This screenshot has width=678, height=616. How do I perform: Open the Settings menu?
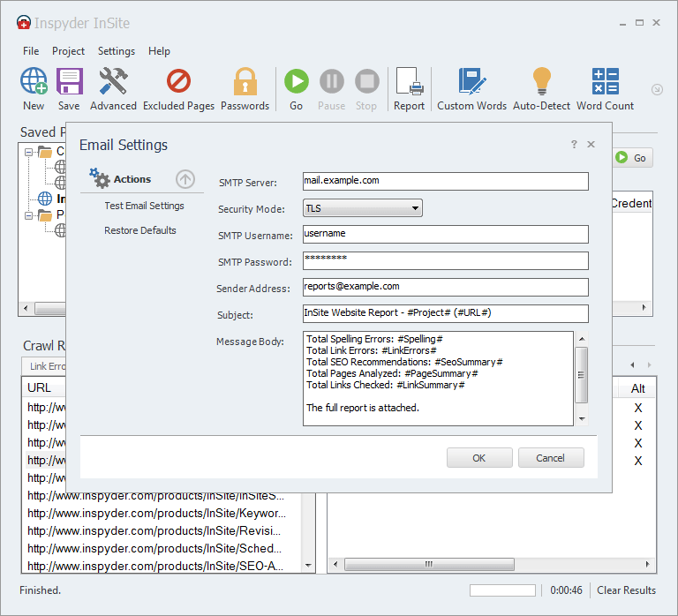pyautogui.click(x=117, y=51)
